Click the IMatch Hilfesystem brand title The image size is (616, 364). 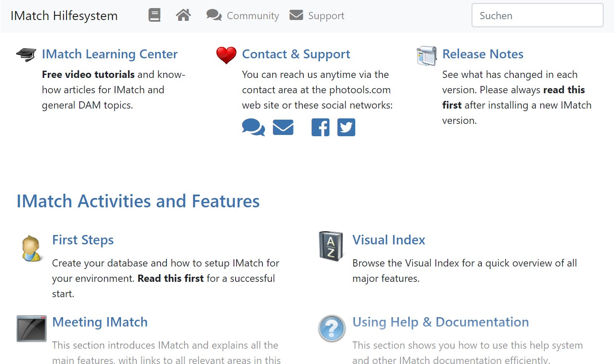[x=64, y=16]
